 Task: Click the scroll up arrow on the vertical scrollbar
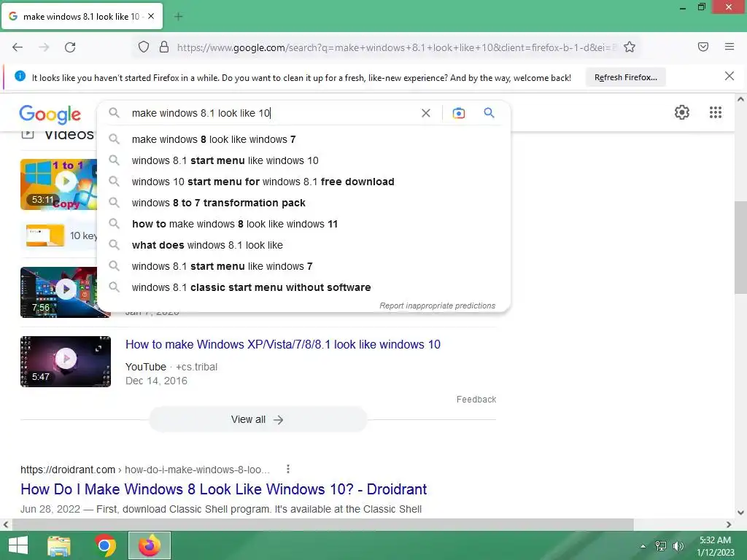point(740,99)
